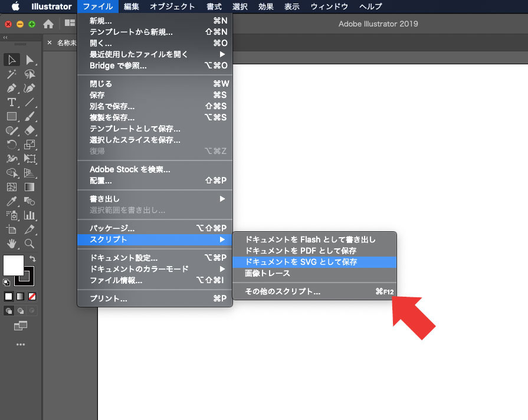This screenshot has width=528, height=420.
Task: Switch to Draw Behind mode
Action: coord(21,310)
